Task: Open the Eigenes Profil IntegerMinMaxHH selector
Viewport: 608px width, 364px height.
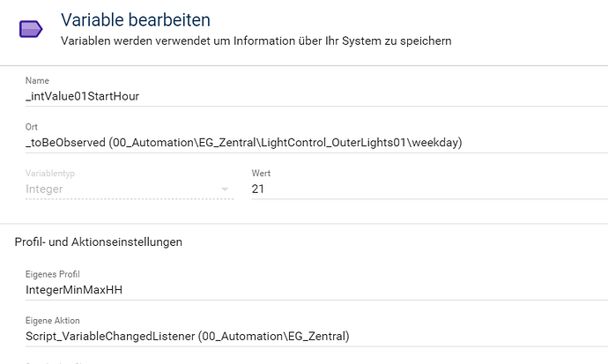Action: (316, 290)
